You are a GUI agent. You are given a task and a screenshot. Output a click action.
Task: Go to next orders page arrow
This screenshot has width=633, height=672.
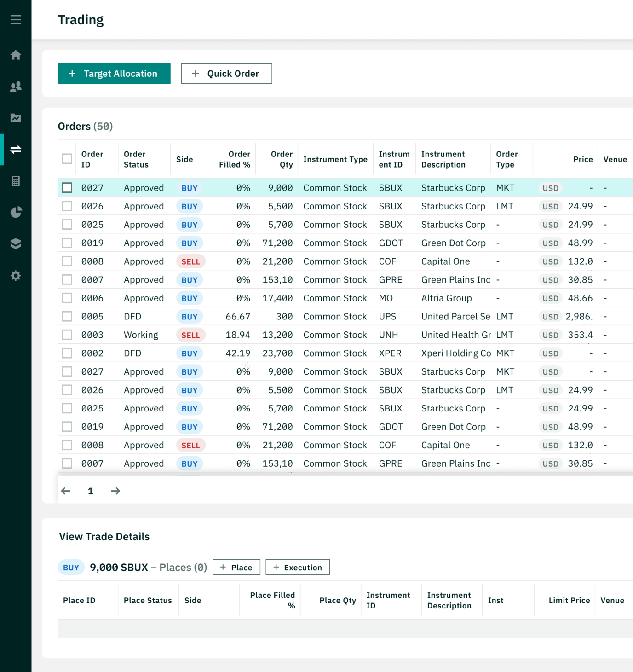click(115, 491)
